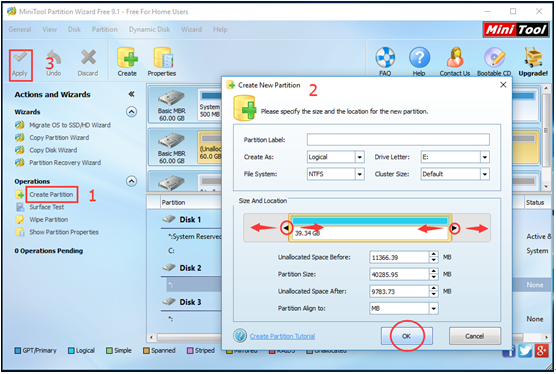Click the Status column header
The height and width of the screenshot is (374, 556).
click(535, 202)
